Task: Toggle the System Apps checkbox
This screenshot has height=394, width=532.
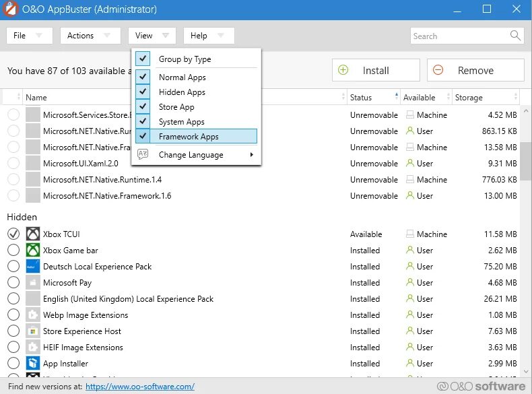Action: click(x=143, y=121)
